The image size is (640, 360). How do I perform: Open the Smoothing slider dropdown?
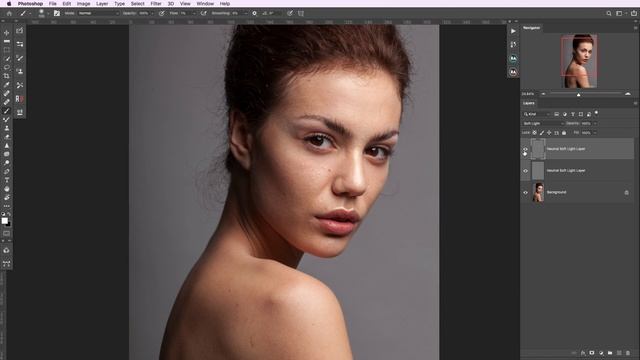tap(245, 13)
